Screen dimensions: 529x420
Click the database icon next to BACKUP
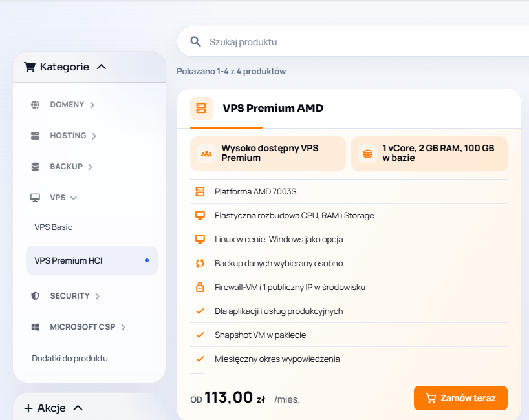pos(35,167)
